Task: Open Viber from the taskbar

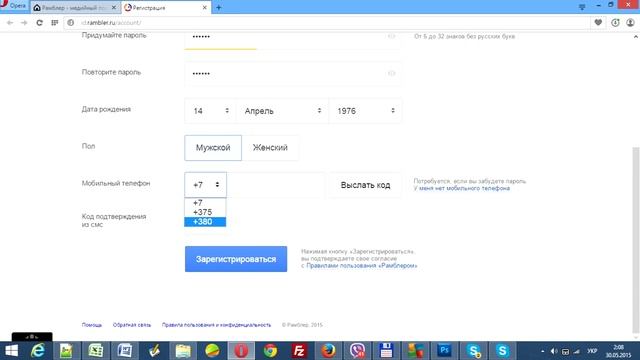Action: pos(357,351)
